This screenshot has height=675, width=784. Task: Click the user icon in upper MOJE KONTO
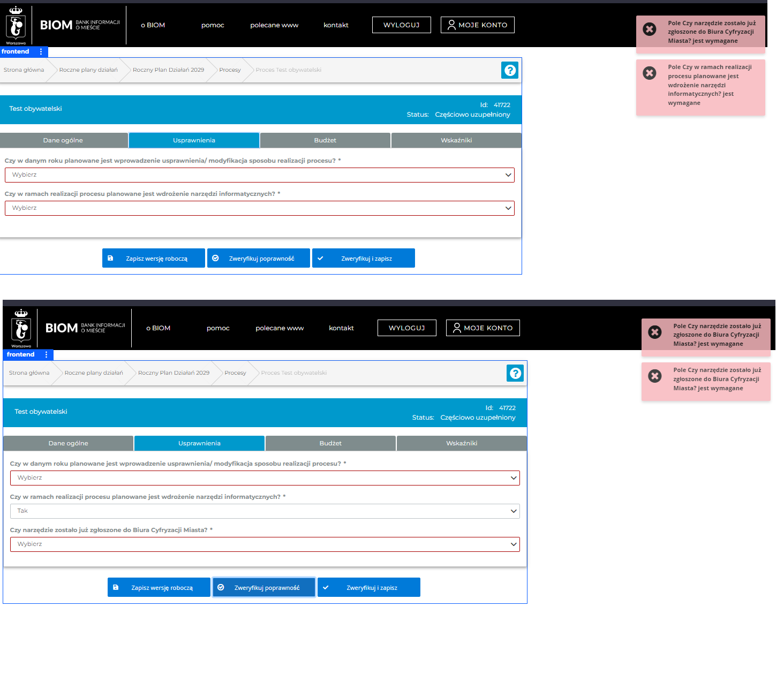click(x=451, y=25)
